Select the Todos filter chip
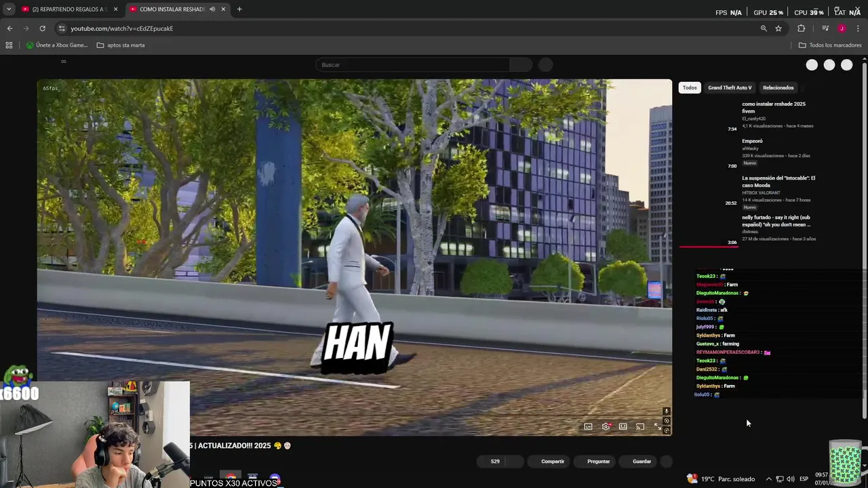This screenshot has width=868, height=488. 690,87
